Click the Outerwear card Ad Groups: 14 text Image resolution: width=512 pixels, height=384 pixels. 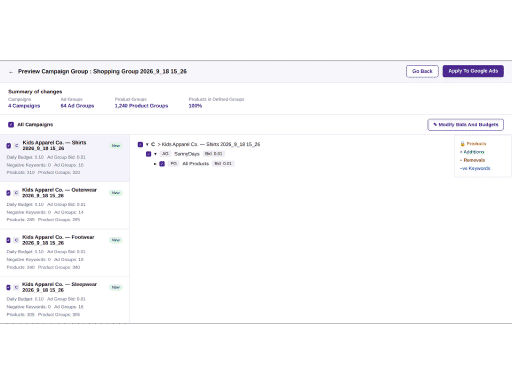tap(69, 212)
